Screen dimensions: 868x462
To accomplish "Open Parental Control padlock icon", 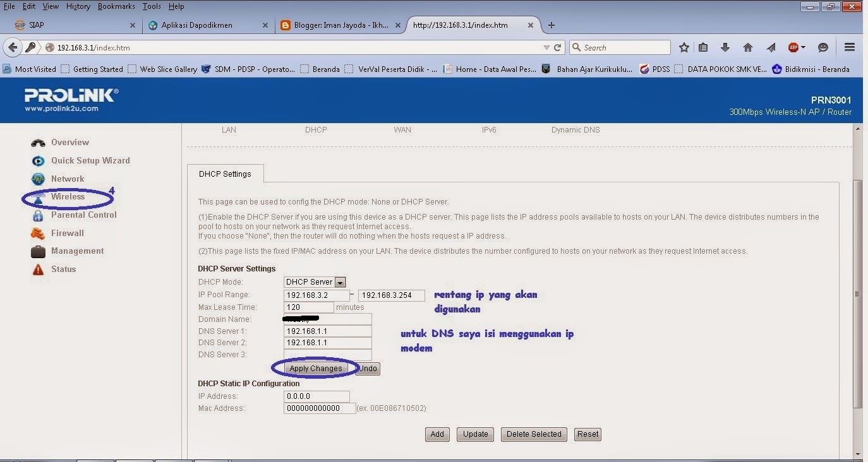I will pyautogui.click(x=38, y=215).
